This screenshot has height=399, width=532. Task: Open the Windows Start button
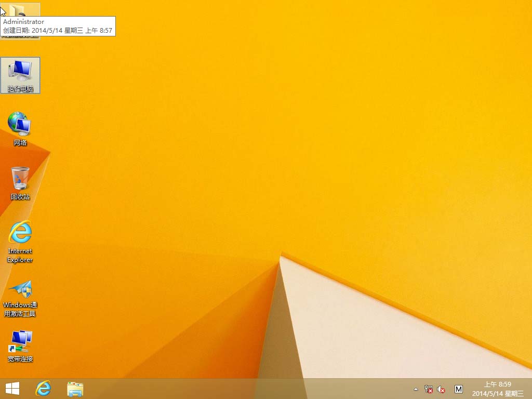[x=12, y=389]
